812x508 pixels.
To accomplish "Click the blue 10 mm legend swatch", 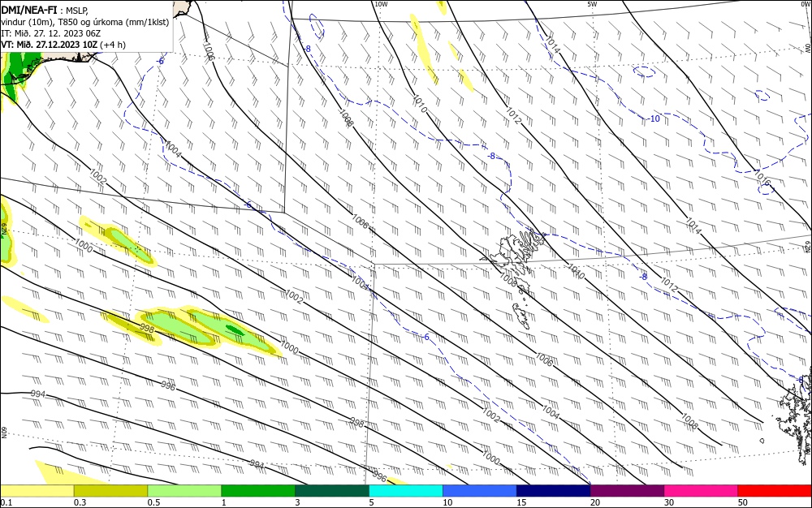I will point(480,491).
